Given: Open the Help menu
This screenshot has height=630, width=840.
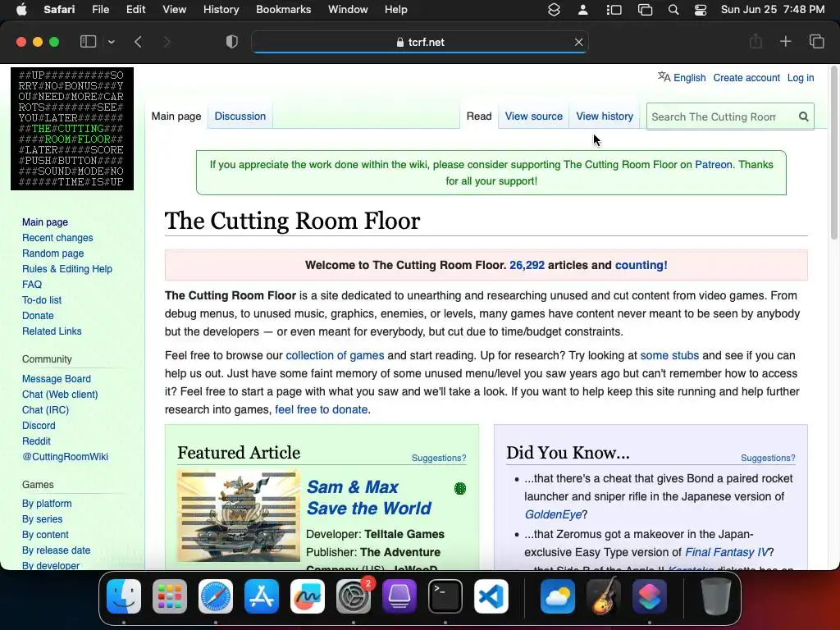Looking at the screenshot, I should click(396, 10).
